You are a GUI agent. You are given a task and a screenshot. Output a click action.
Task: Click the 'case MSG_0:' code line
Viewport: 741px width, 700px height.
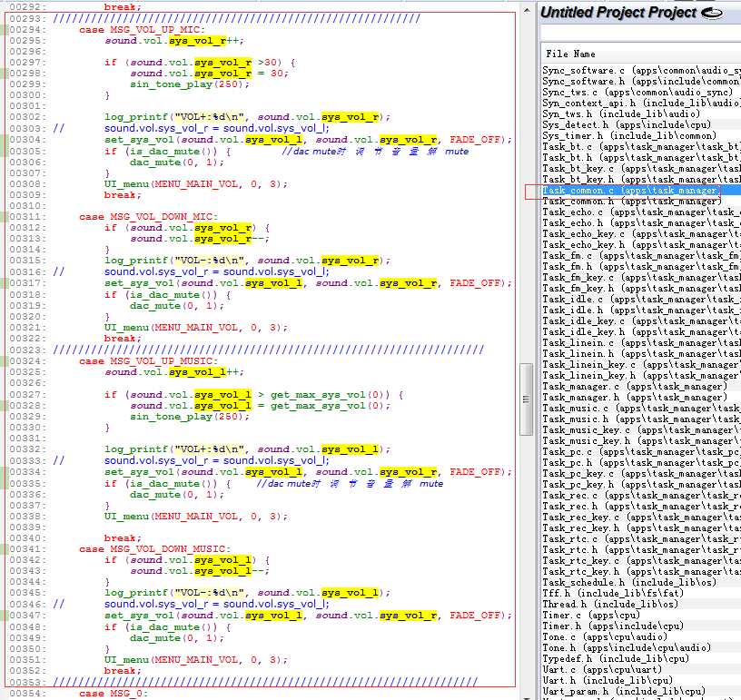point(114,694)
